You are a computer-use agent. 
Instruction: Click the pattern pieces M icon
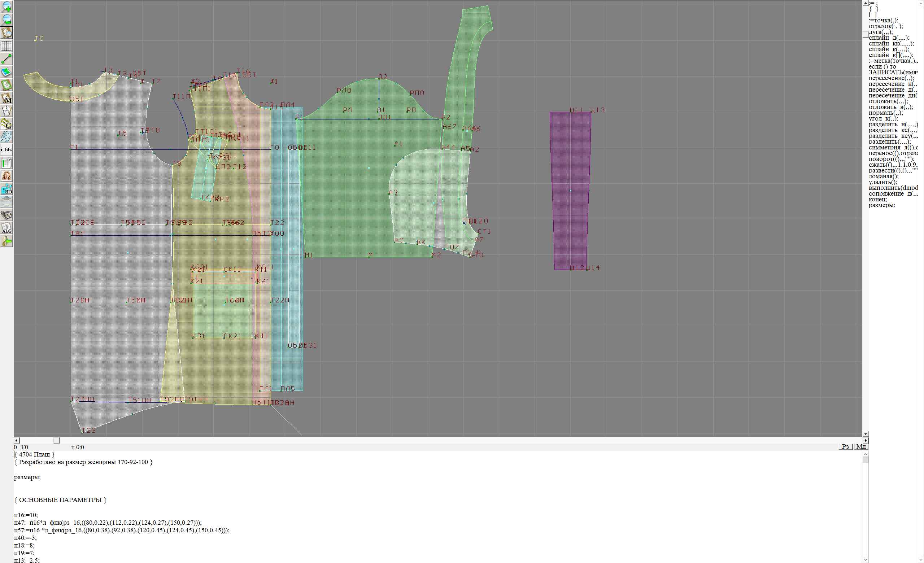[7, 98]
